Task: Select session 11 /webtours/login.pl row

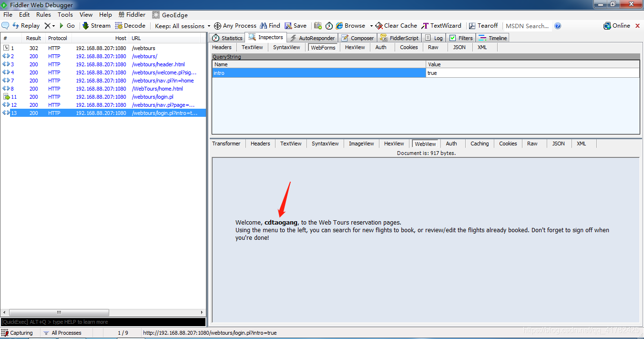Action: [x=103, y=97]
